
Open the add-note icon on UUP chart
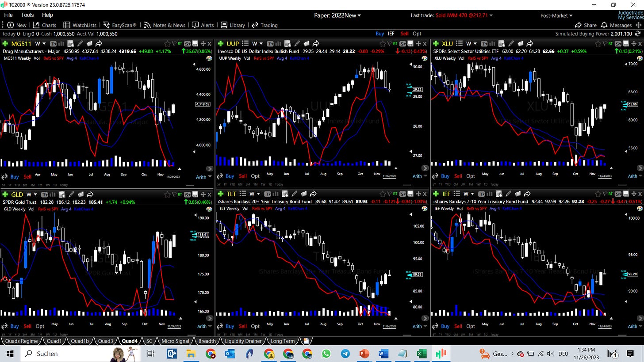pyautogui.click(x=288, y=44)
